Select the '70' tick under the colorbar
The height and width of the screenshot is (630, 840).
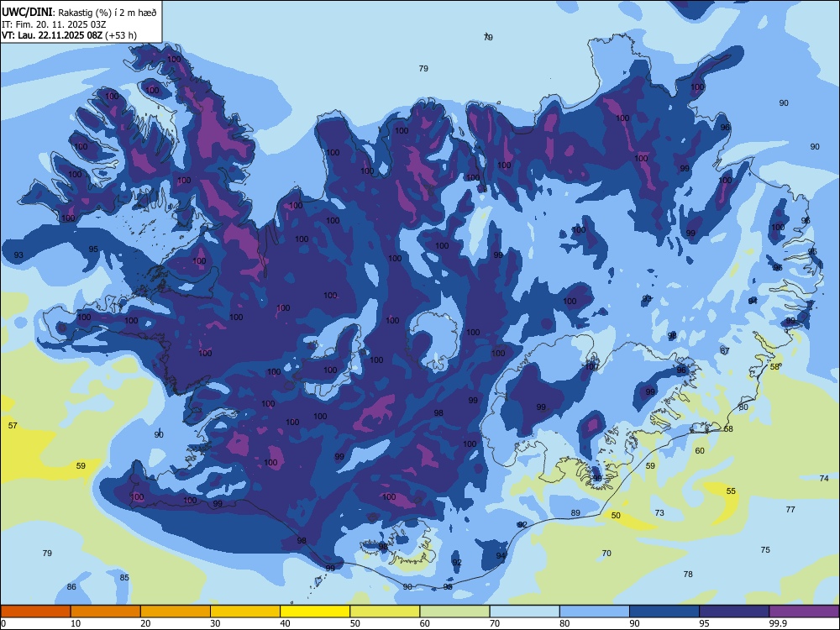pyautogui.click(x=495, y=623)
